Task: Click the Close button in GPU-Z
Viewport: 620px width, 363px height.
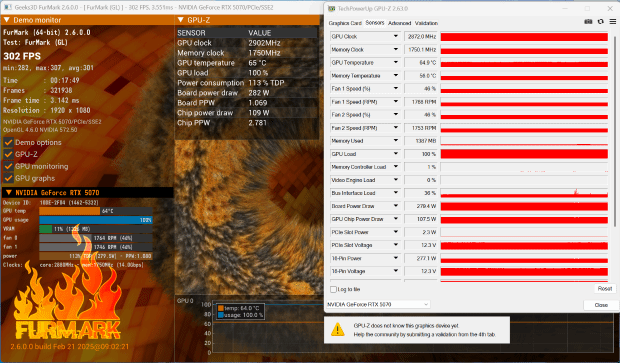Action: tap(601, 305)
